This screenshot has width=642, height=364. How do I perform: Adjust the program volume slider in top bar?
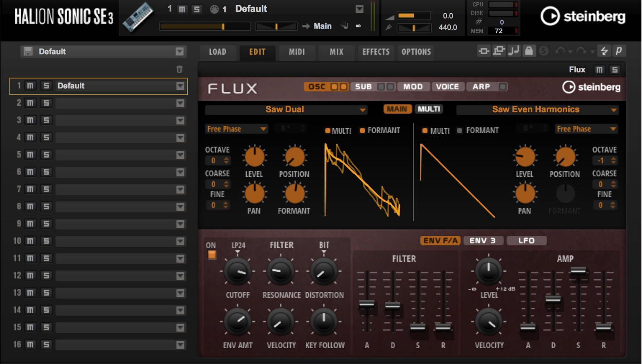[205, 26]
